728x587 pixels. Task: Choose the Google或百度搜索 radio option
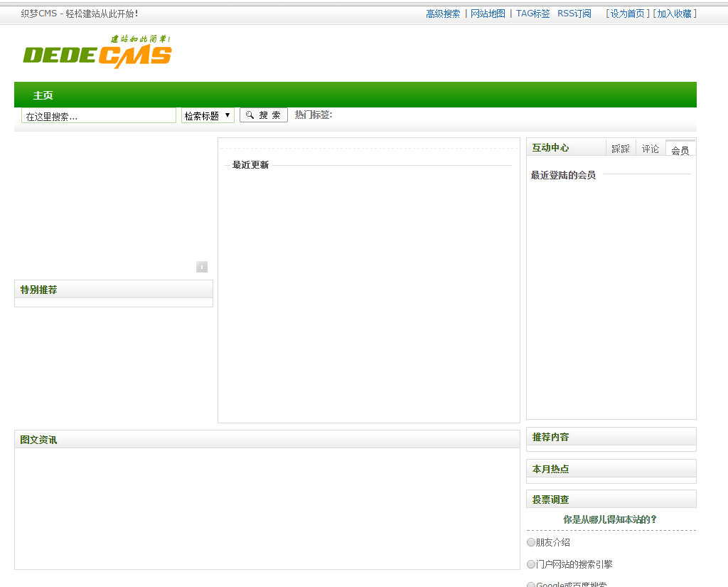(531, 584)
